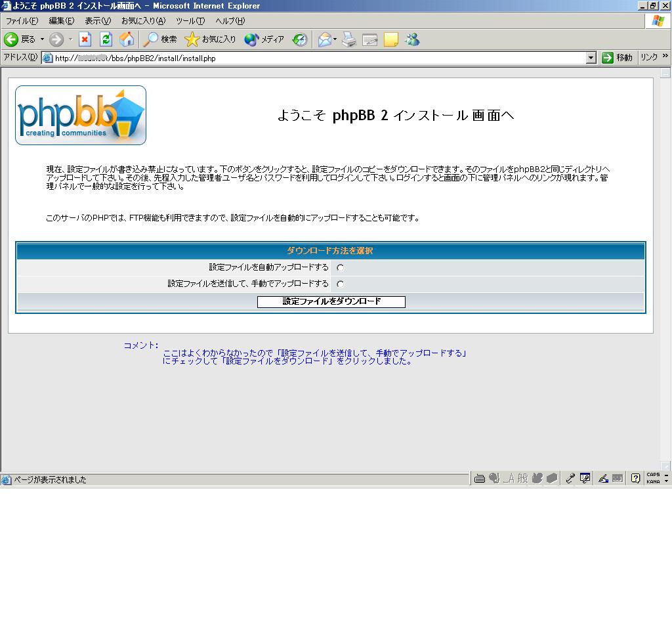Click the Mail envelope toolbar icon

324,39
